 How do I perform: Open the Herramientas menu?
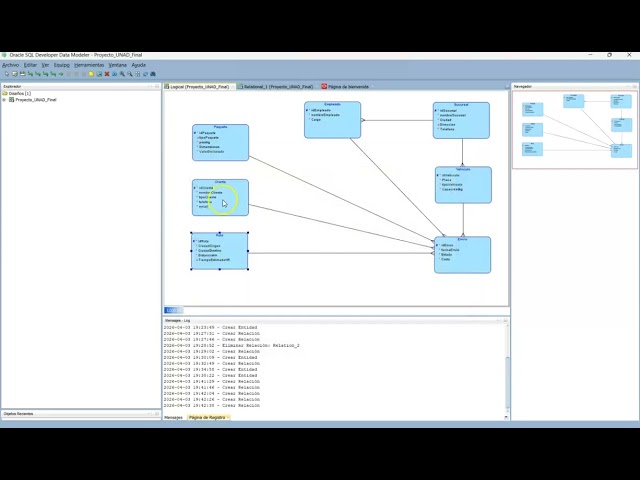pyautogui.click(x=89, y=65)
